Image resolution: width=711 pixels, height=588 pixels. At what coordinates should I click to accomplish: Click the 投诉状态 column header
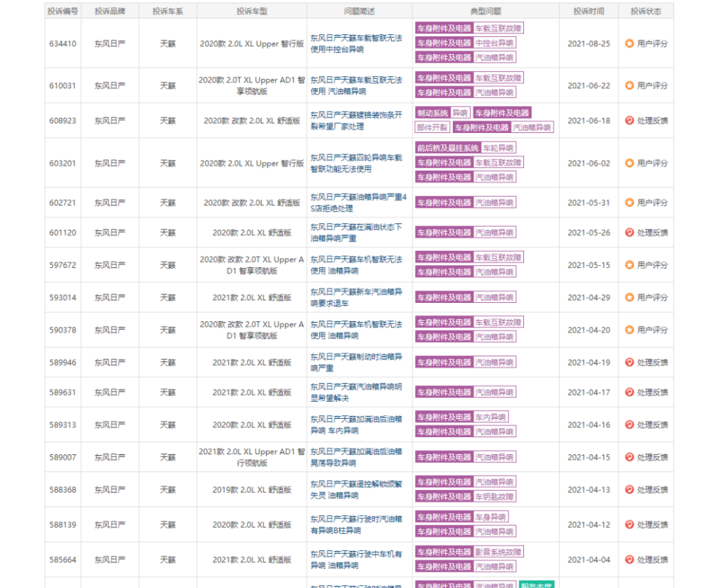click(646, 11)
